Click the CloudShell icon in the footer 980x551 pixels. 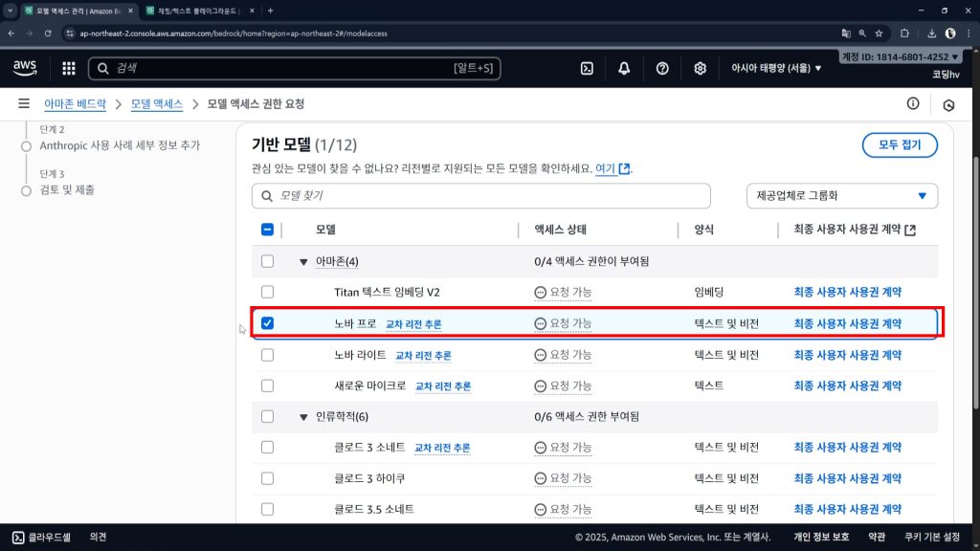click(x=18, y=538)
